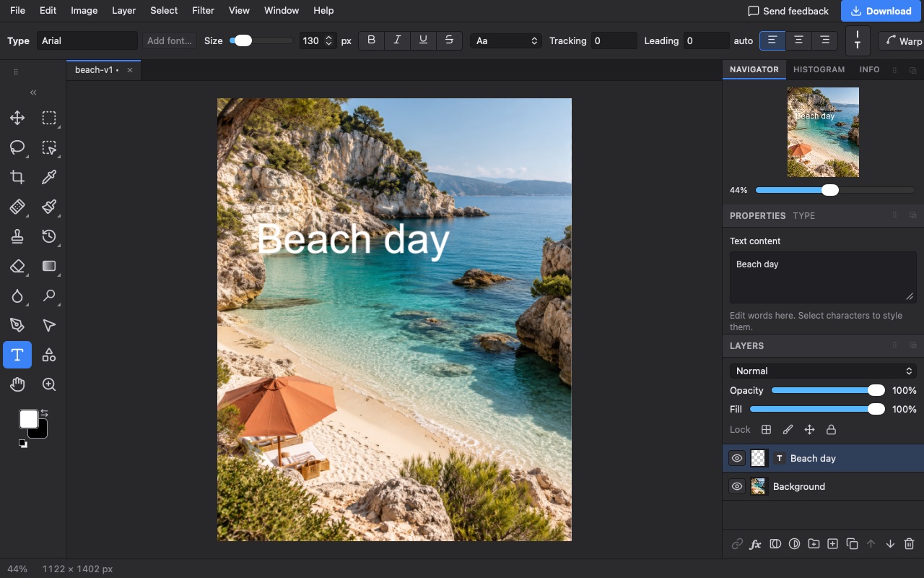This screenshot has width=924, height=578.
Task: Select the Pen tool
Action: coord(17,325)
